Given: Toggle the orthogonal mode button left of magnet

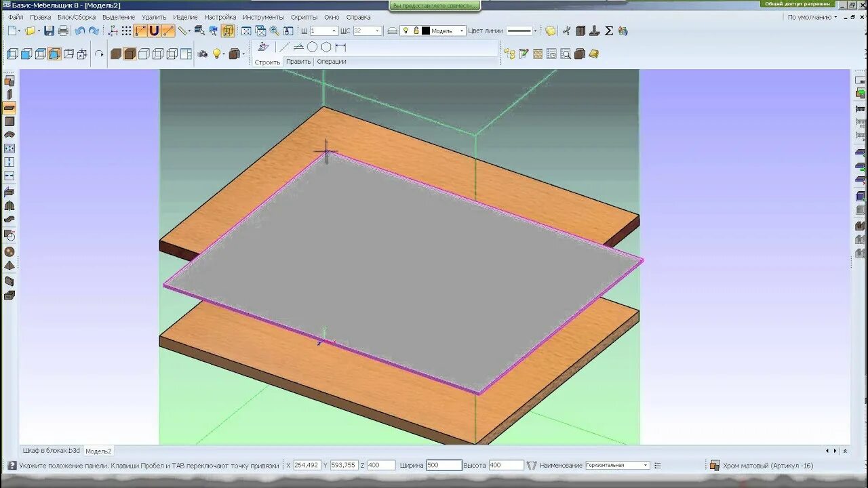Looking at the screenshot, I should click(140, 30).
